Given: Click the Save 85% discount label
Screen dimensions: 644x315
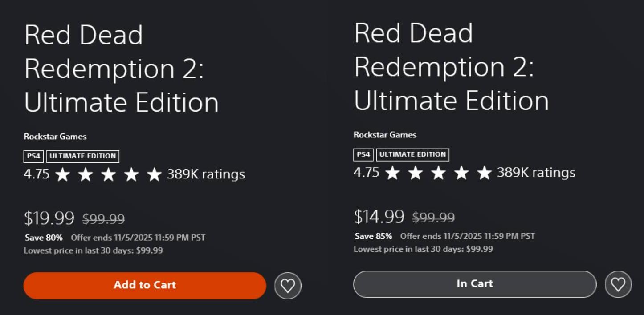Looking at the screenshot, I should pos(373,236).
